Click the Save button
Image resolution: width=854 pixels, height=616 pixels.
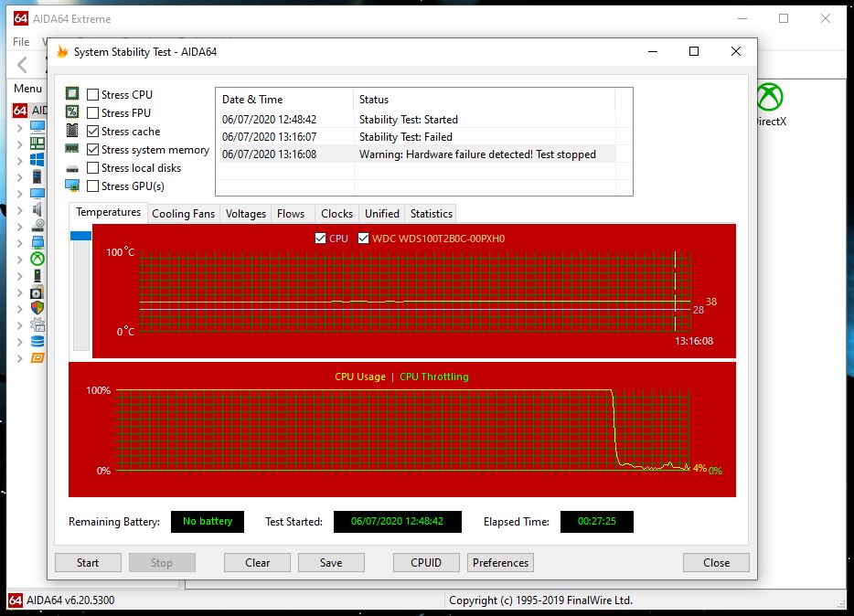[331, 563]
